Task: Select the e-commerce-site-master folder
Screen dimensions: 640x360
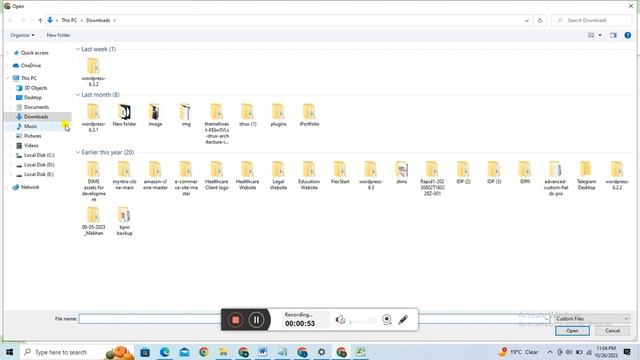Action: [186, 178]
